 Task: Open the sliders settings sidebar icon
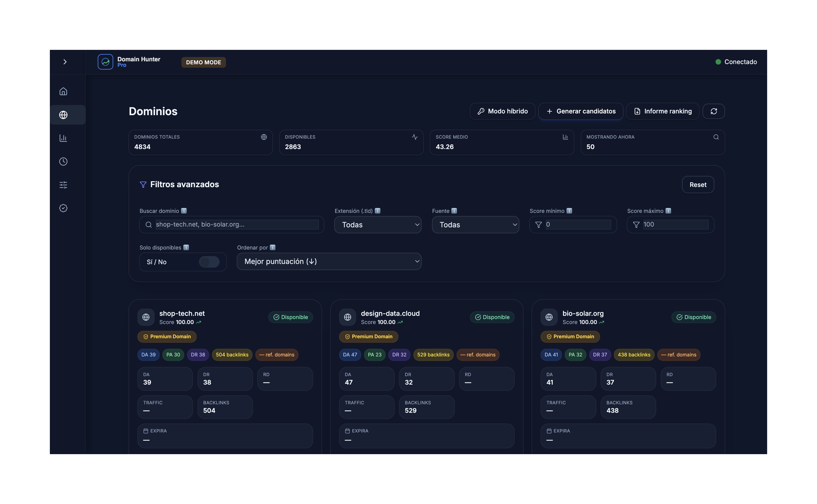(63, 185)
